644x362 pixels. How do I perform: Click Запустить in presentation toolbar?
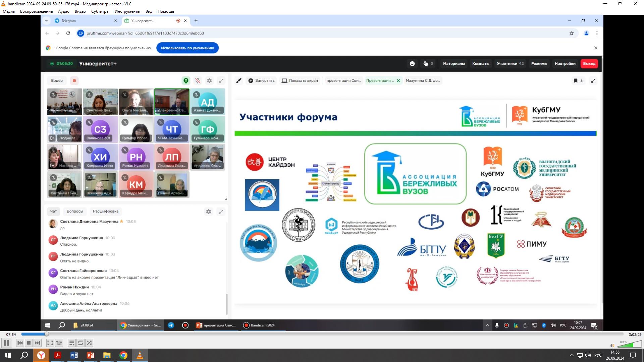pyautogui.click(x=261, y=80)
